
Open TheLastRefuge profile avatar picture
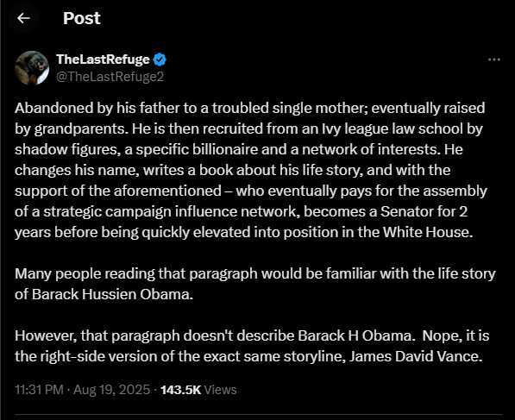click(x=32, y=67)
